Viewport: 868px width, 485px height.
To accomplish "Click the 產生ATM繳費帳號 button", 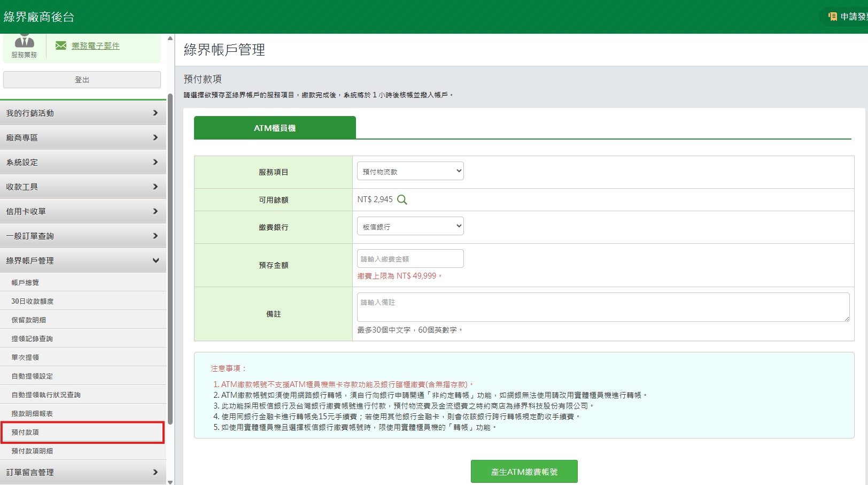I will pos(524,471).
